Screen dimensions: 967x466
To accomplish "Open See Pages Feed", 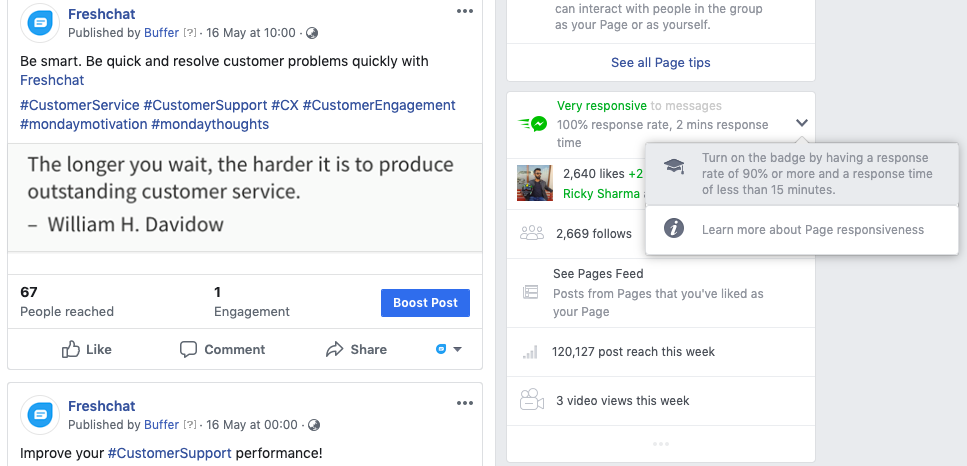I will coord(598,274).
